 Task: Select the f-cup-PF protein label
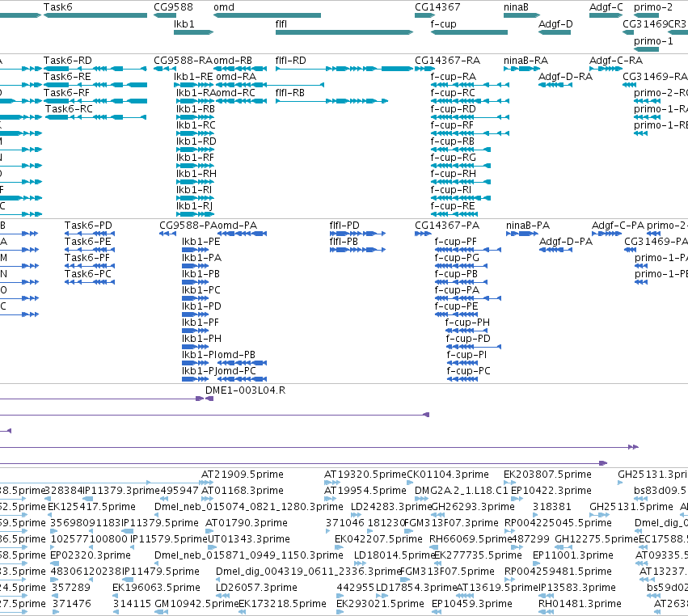455,242
